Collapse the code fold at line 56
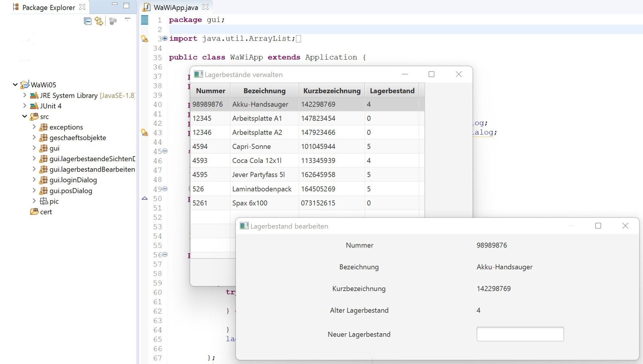Viewport: 643px width, 364px height. [x=165, y=255]
